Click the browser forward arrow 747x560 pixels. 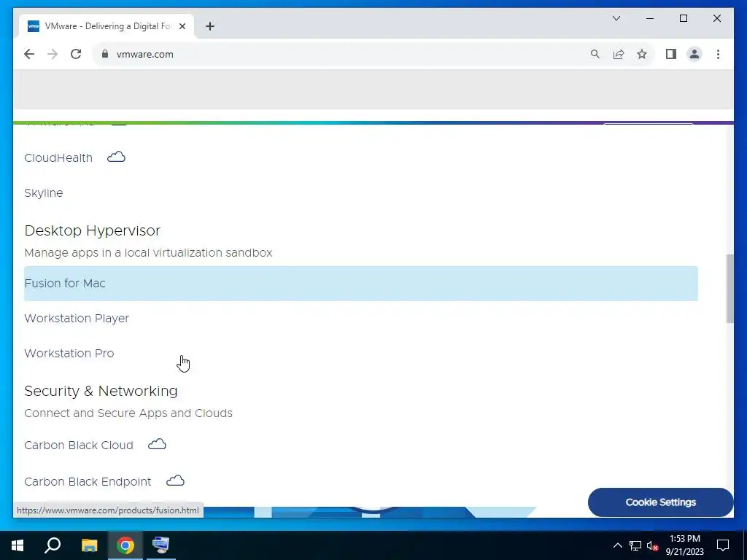(53, 54)
